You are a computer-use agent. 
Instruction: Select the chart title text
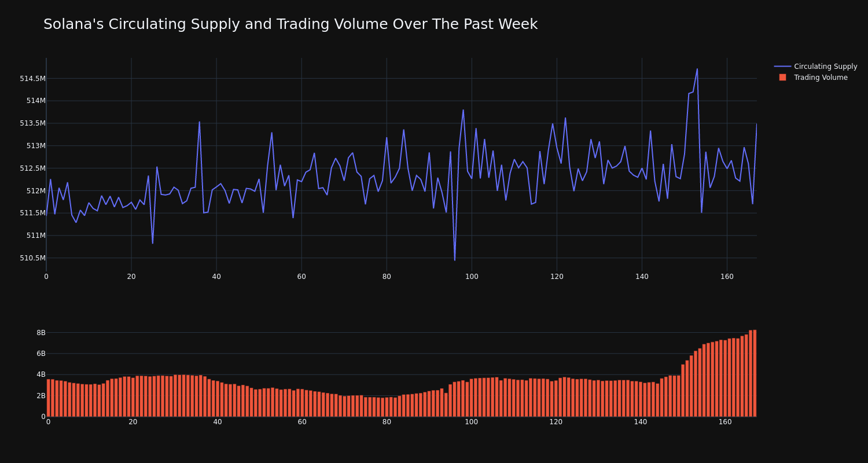click(x=290, y=24)
